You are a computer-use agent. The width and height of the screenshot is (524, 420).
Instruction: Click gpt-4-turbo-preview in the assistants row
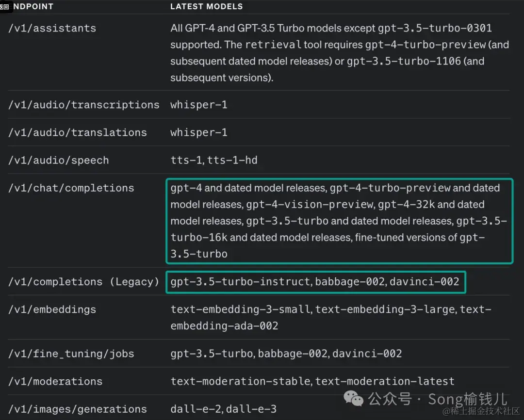pyautogui.click(x=426, y=45)
